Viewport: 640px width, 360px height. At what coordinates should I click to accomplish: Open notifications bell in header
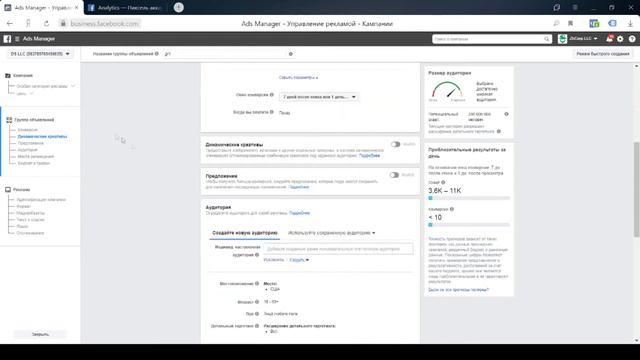pos(609,39)
